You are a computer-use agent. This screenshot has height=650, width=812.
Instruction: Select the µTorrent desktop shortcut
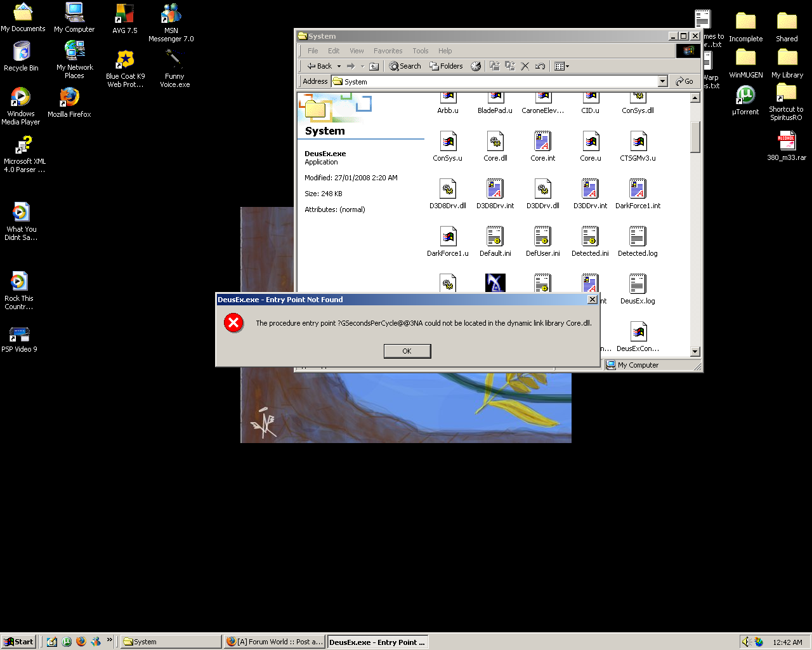[x=745, y=100]
